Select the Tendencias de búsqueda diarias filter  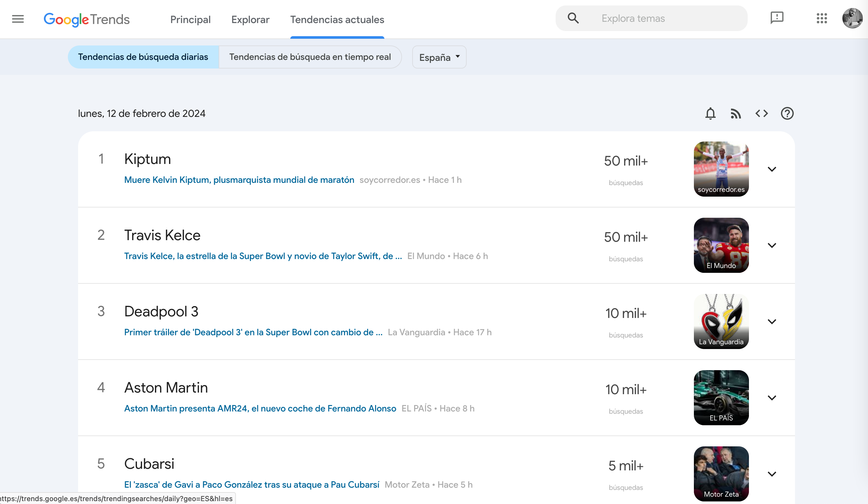click(143, 57)
